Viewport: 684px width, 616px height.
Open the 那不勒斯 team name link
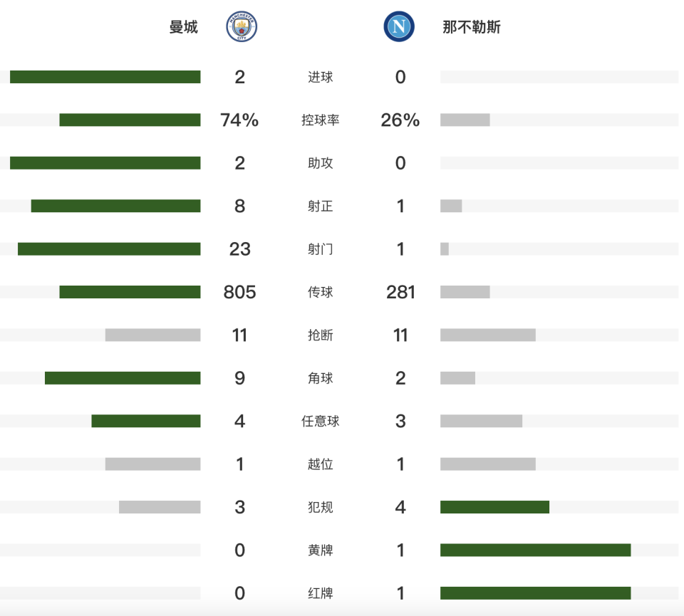(x=472, y=27)
